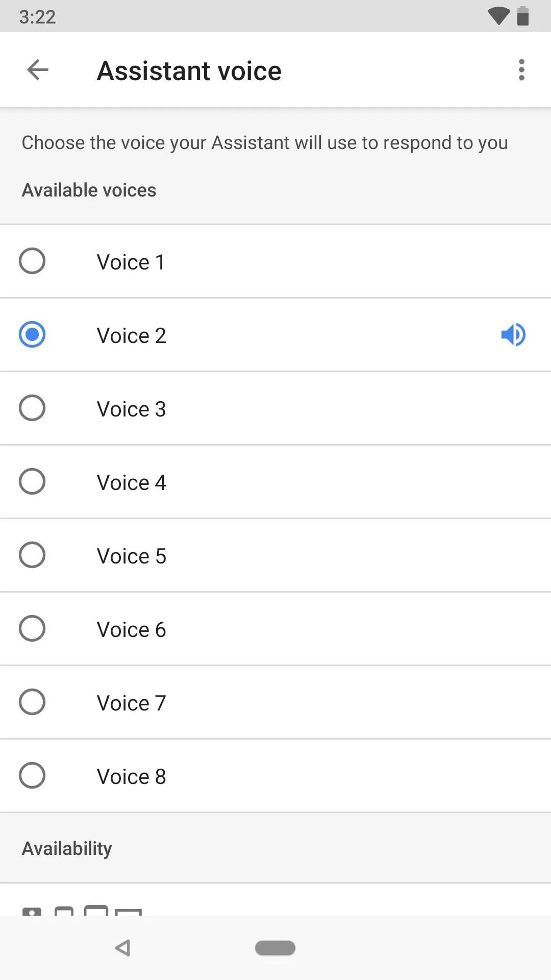Select the Voice 4 radio button
This screenshot has height=980, width=551.
pos(32,481)
